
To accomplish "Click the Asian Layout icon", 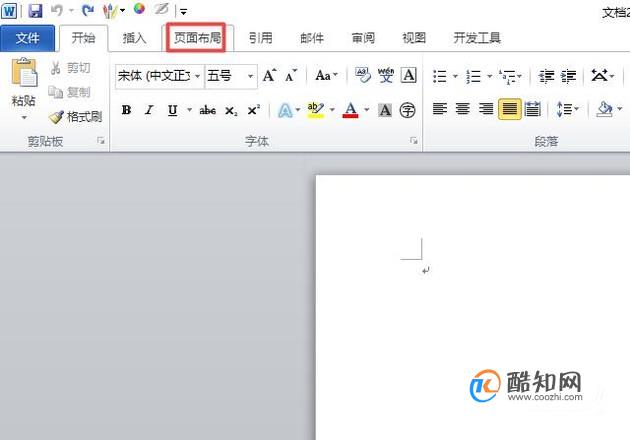I will tap(599, 75).
